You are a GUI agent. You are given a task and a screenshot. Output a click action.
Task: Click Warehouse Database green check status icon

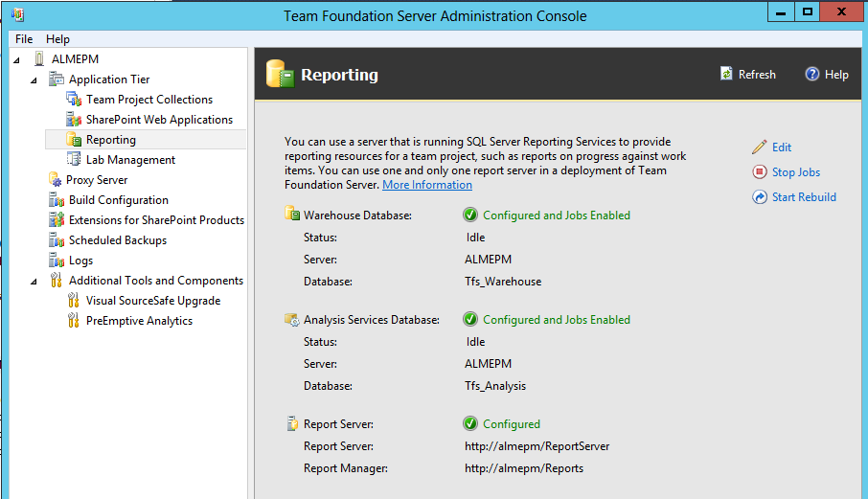(470, 215)
